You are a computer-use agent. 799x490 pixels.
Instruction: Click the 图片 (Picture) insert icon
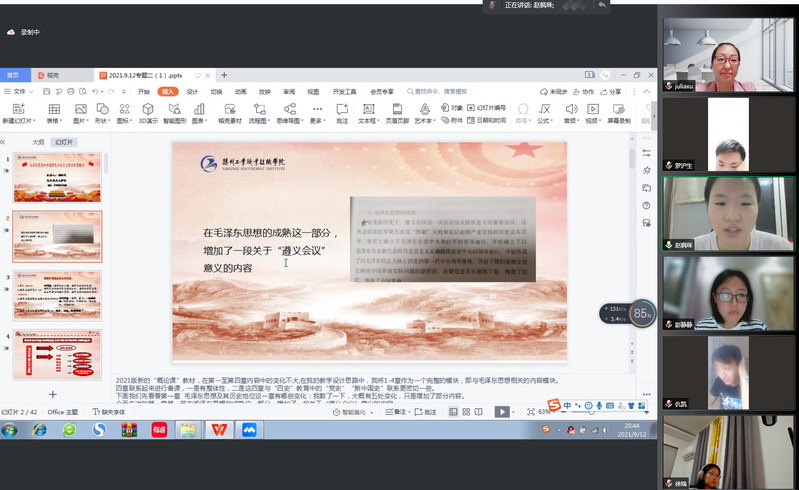coord(78,109)
